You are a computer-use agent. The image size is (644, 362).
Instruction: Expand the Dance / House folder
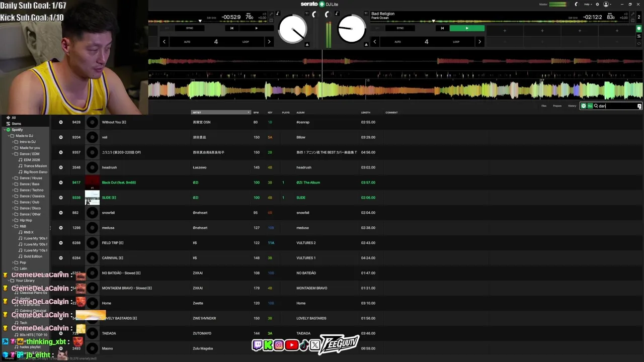[13, 178]
